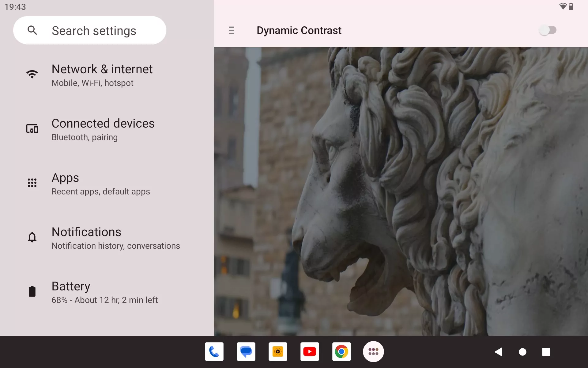This screenshot has width=588, height=368.
Task: Click the Wi-Fi icon beside Network & internet
Action: click(32, 74)
